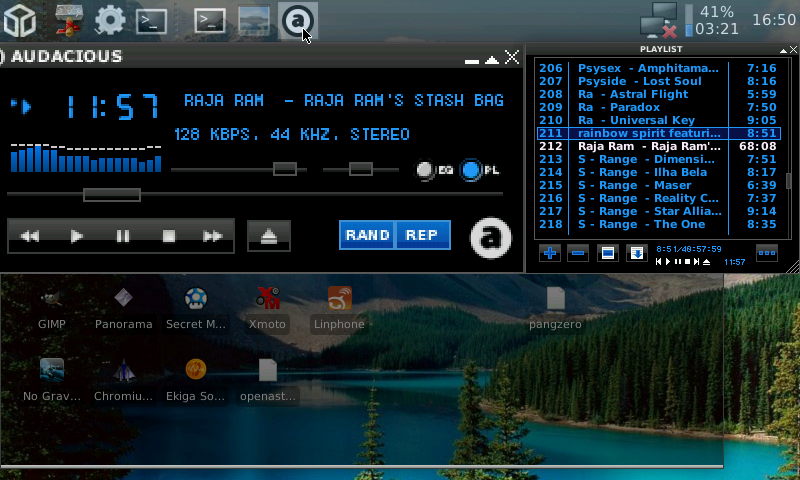Open the No Grav... desktop icon
The height and width of the screenshot is (480, 800).
coord(52,381)
